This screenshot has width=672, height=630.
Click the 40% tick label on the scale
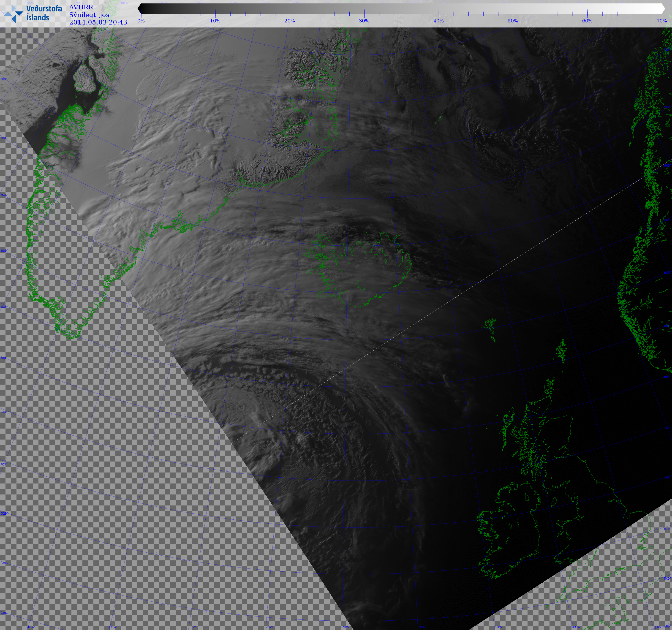click(438, 21)
